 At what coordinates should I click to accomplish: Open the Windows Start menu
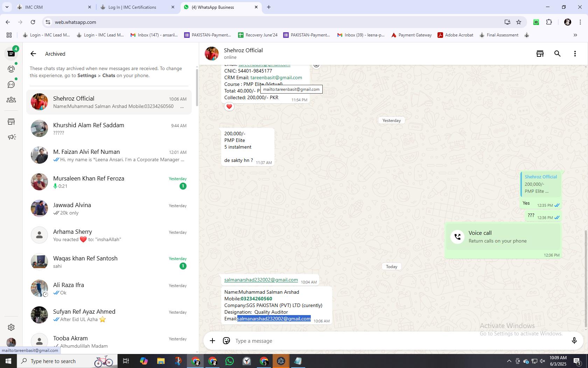8,361
